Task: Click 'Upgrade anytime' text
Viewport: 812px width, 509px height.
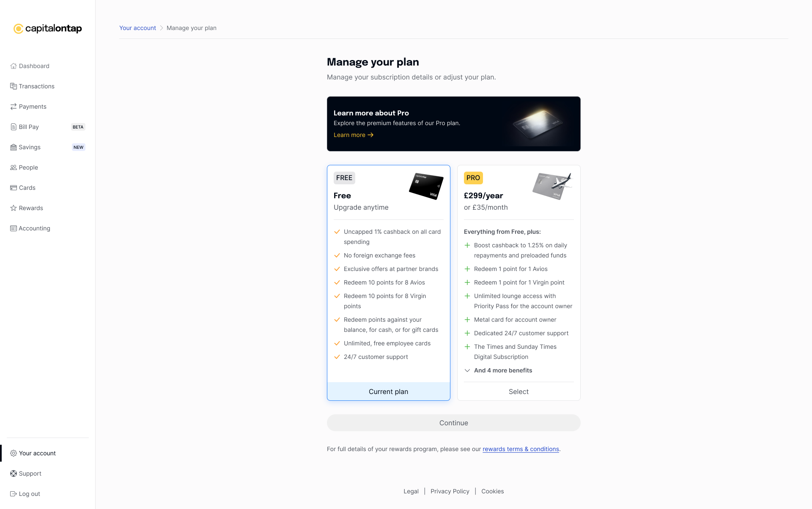Action: 361,208
